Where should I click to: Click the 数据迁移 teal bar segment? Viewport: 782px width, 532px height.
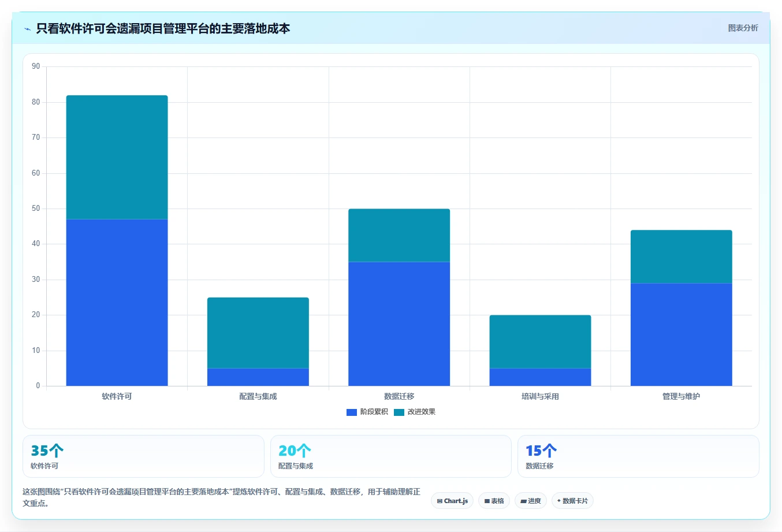click(x=399, y=236)
